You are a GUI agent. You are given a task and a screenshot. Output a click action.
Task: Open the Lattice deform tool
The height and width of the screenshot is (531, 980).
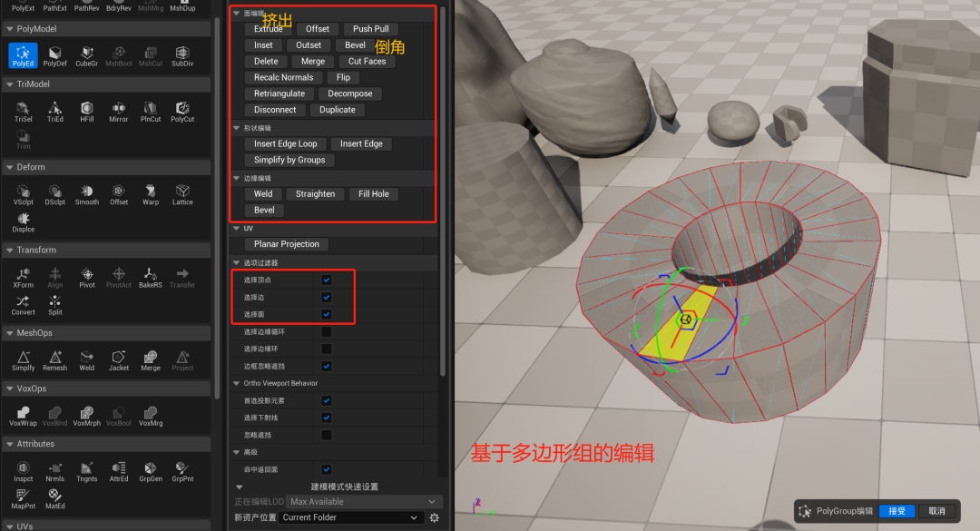pos(181,194)
